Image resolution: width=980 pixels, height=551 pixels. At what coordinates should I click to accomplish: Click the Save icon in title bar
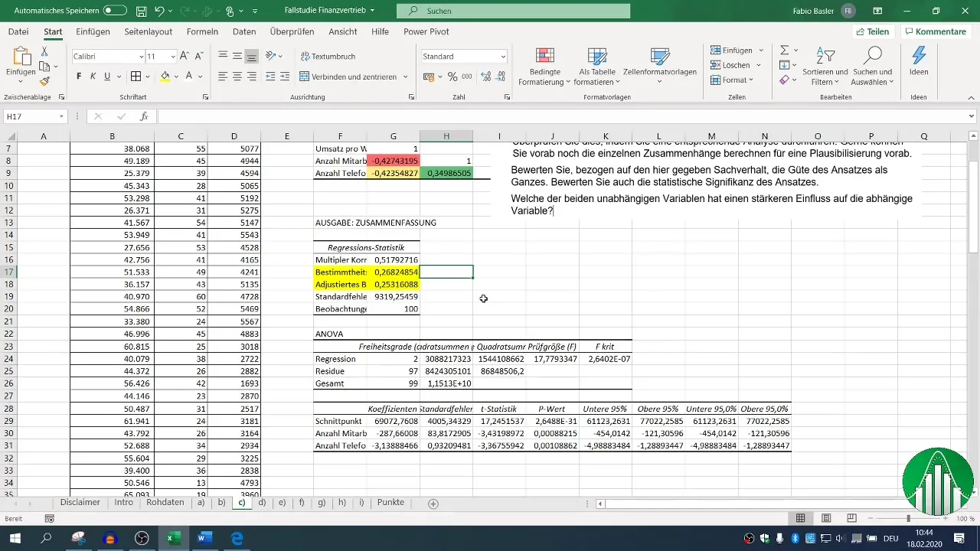tap(141, 11)
